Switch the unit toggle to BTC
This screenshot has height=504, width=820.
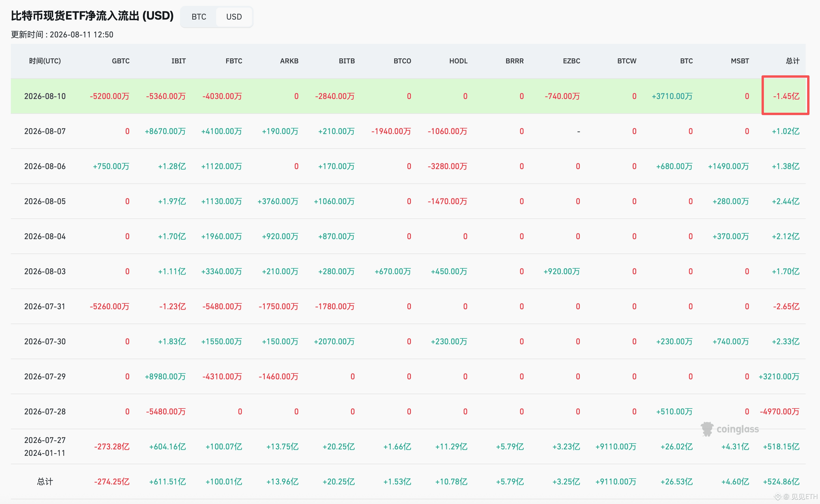tap(199, 17)
